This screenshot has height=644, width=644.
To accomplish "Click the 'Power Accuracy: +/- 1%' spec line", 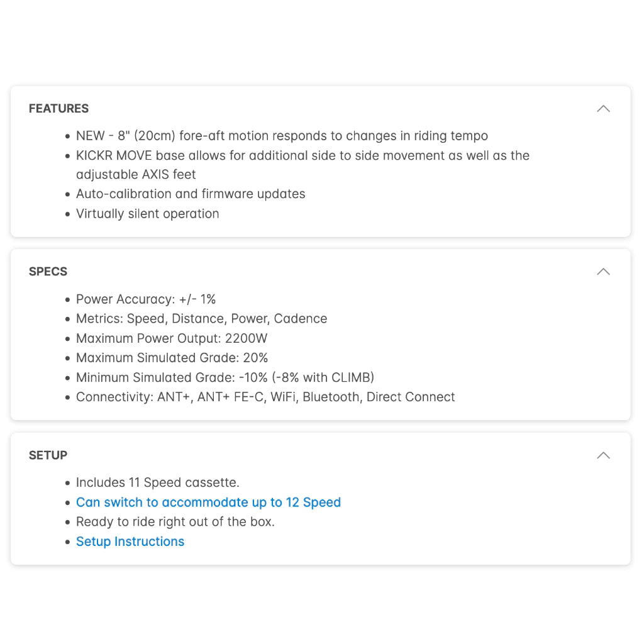I will (146, 299).
